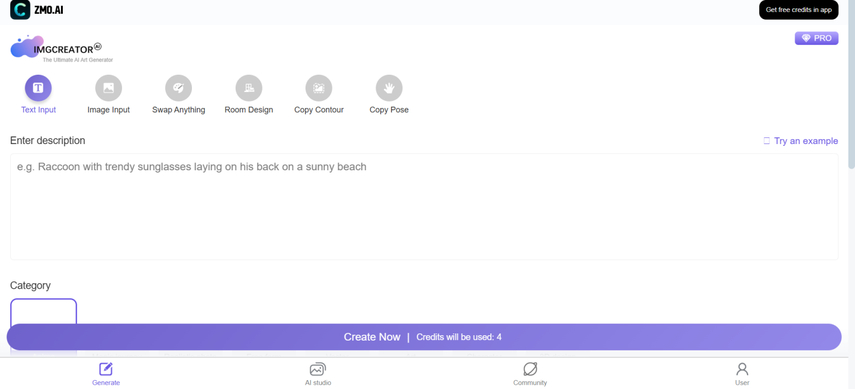Image resolution: width=855 pixels, height=389 pixels.
Task: Pick the Copy Contour icon
Action: tap(319, 88)
